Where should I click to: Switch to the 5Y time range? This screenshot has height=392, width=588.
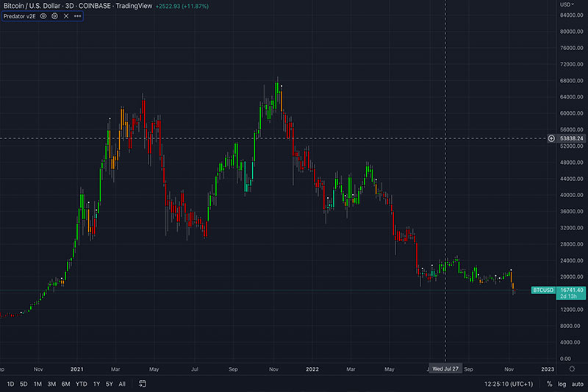click(x=109, y=384)
